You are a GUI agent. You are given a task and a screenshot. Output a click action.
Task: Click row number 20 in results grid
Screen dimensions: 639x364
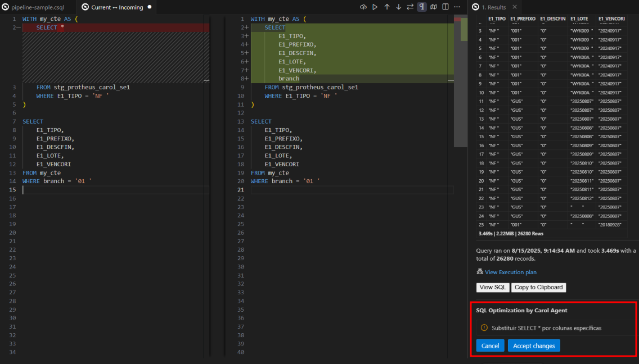point(481,181)
